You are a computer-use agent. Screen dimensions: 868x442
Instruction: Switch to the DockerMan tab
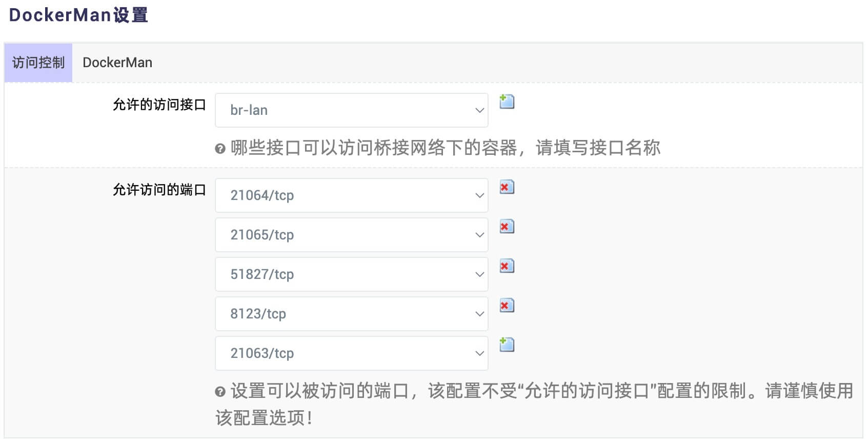117,63
